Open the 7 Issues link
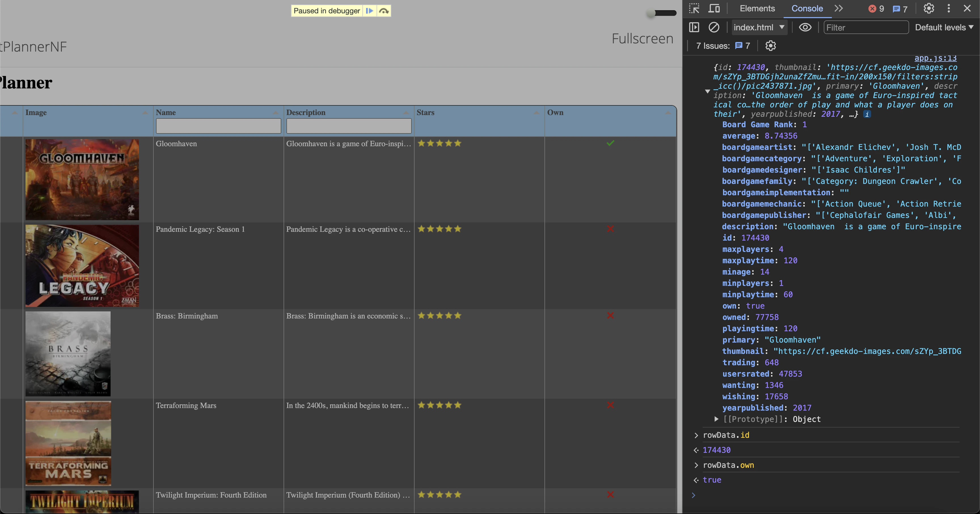 pyautogui.click(x=723, y=46)
